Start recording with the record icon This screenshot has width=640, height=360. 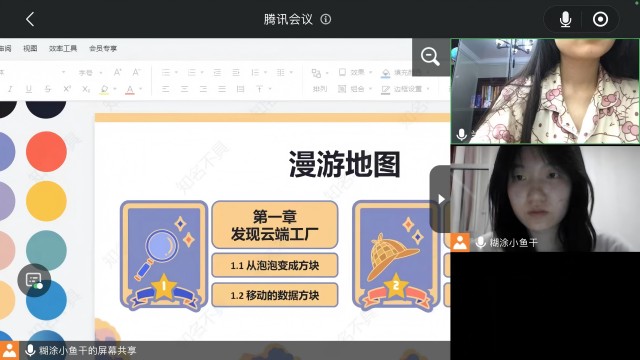point(600,19)
